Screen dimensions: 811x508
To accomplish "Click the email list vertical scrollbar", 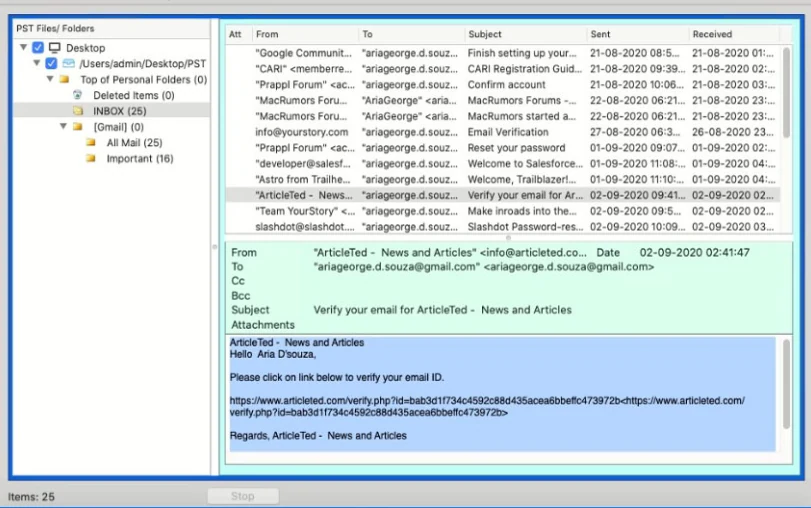I will tap(786, 92).
